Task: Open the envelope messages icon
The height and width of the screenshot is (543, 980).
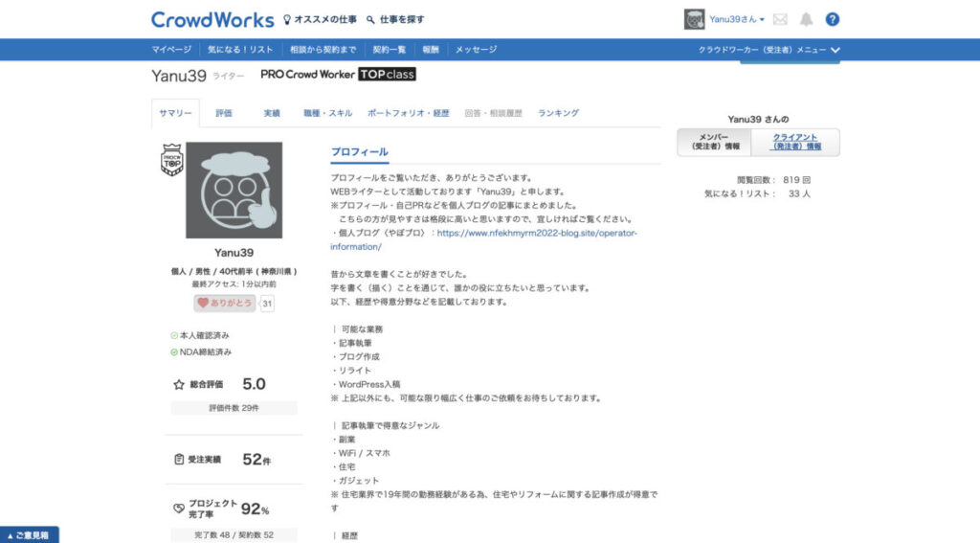Action: pyautogui.click(x=780, y=19)
